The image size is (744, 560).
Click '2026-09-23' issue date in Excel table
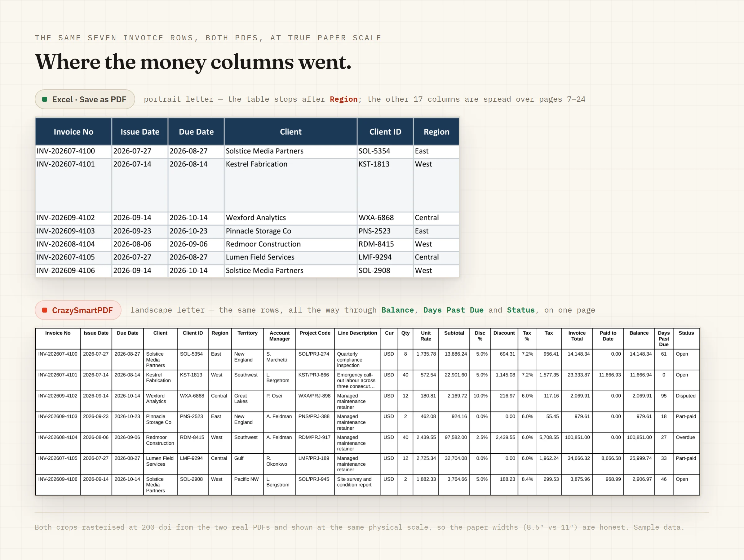132,231
